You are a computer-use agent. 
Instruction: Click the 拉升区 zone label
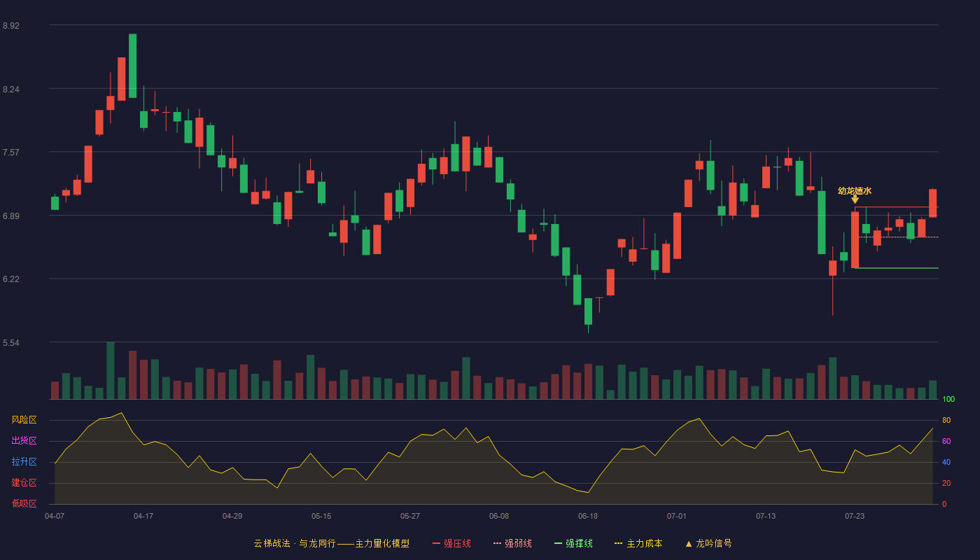pos(24,462)
